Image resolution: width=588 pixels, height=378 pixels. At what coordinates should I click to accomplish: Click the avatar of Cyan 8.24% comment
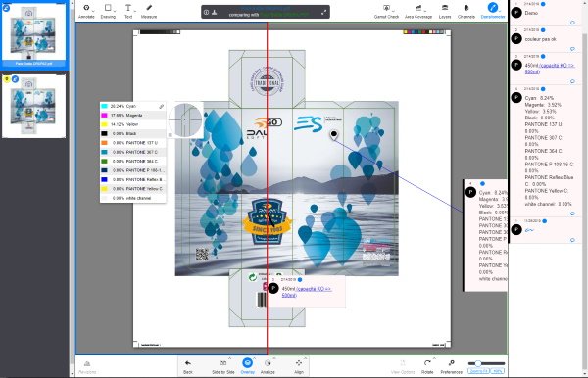pyautogui.click(x=516, y=98)
